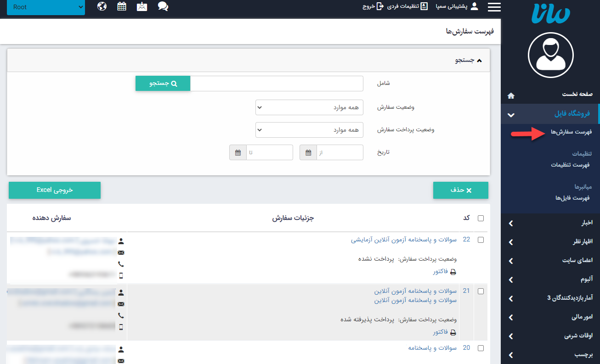
Task: Open the globe language icon in top bar
Action: pos(102,6)
